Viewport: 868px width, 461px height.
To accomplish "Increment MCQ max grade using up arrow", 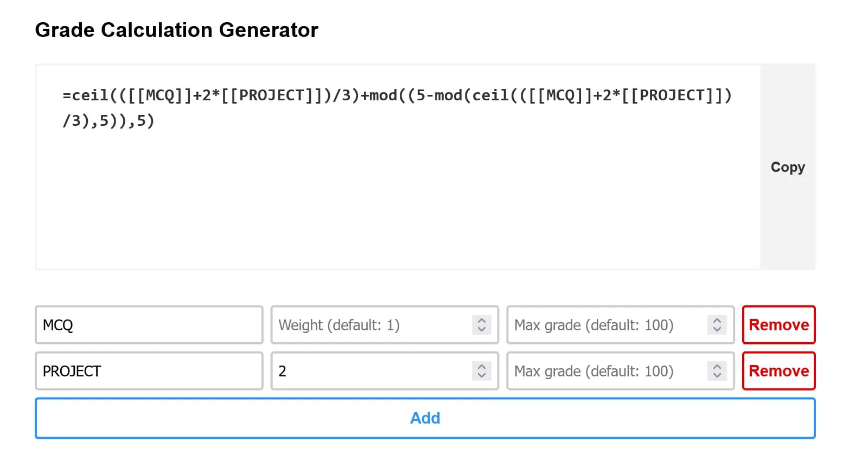I will pyautogui.click(x=717, y=321).
